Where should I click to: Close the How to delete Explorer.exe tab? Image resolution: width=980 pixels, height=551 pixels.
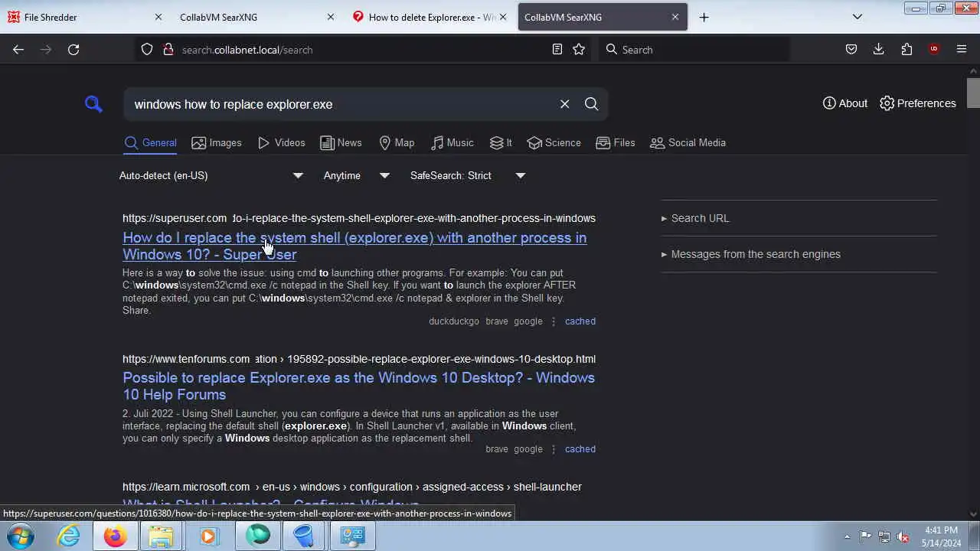503,17
